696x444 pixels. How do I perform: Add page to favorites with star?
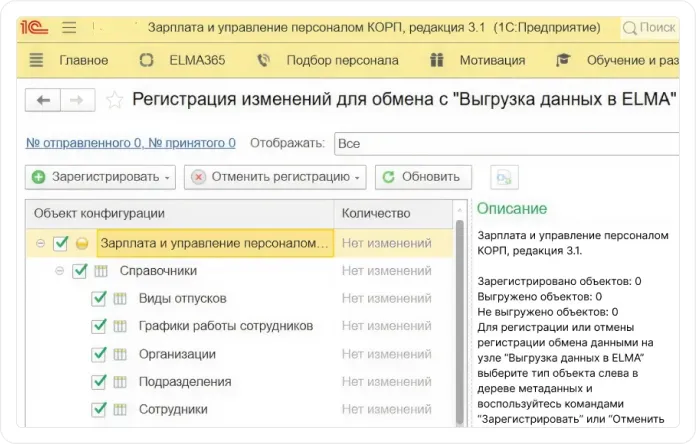pyautogui.click(x=115, y=100)
